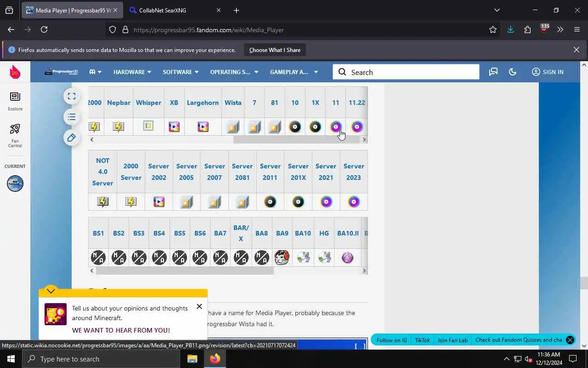
Task: Reload the current page
Action: pyautogui.click(x=44, y=29)
